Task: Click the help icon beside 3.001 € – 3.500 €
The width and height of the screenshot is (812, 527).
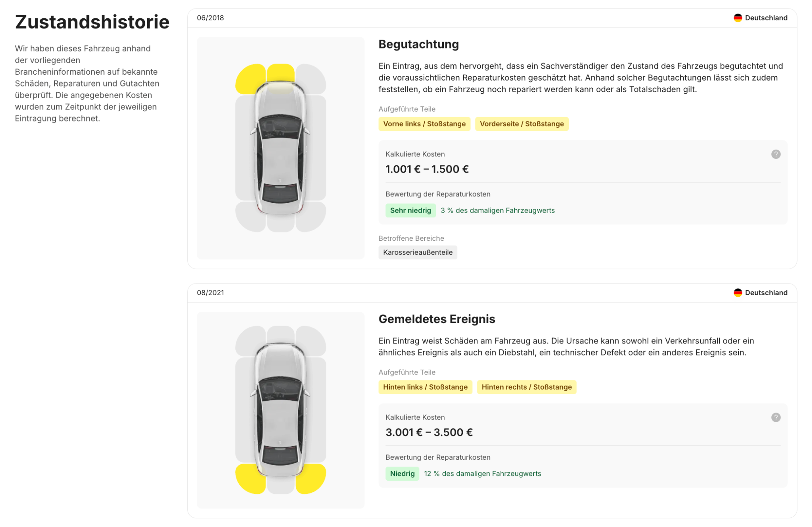Action: 776,417
